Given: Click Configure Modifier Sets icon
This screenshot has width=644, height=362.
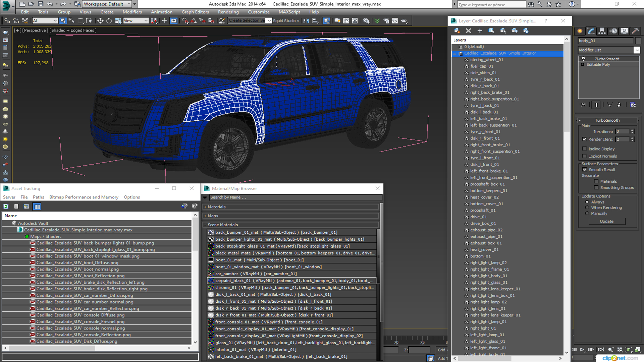Looking at the screenshot, I should 633,105.
